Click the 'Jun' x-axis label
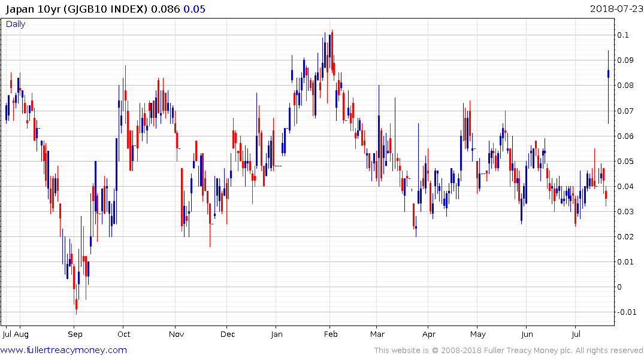This screenshot has width=644, height=359. tap(527, 334)
